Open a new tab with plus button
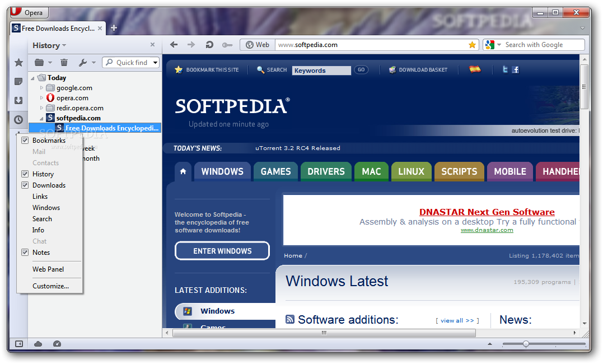 pyautogui.click(x=114, y=28)
